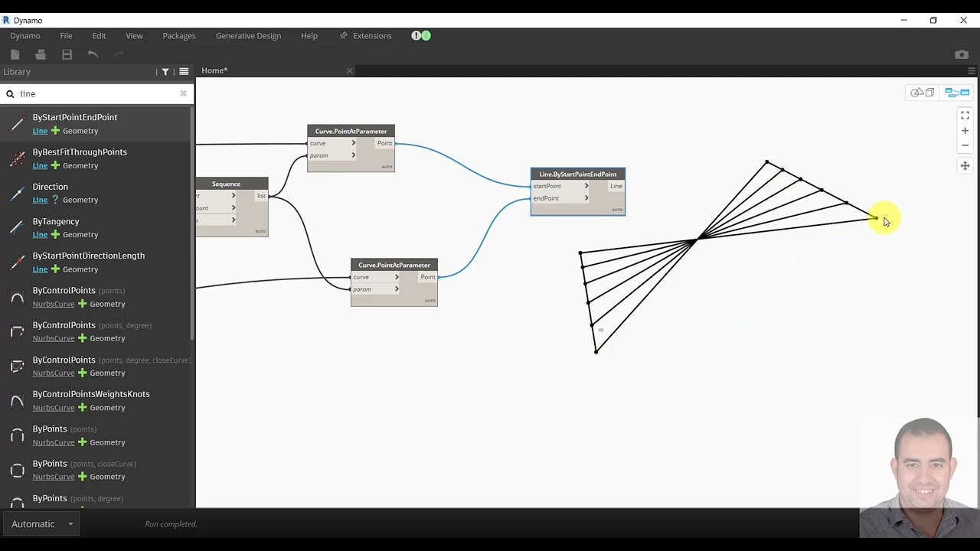The height and width of the screenshot is (551, 980).
Task: Click the library filter funnel icon
Action: [165, 72]
